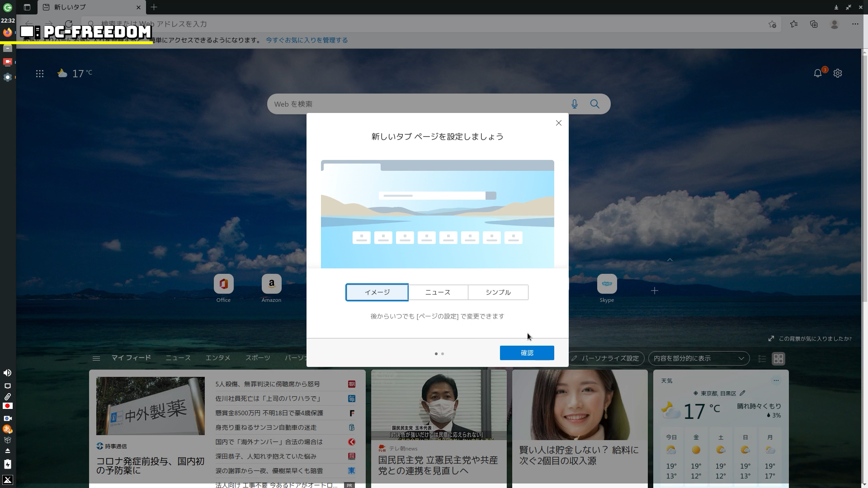This screenshot has height=488, width=868.
Task: Click the 今すぐお気に入りを管理する link
Action: pyautogui.click(x=307, y=40)
